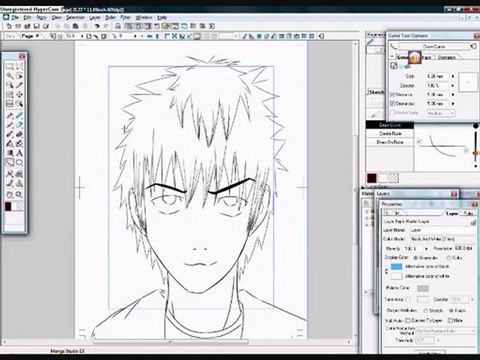Click the vertical slider with orange handle
This screenshot has height=360, width=480.
(475, 146)
